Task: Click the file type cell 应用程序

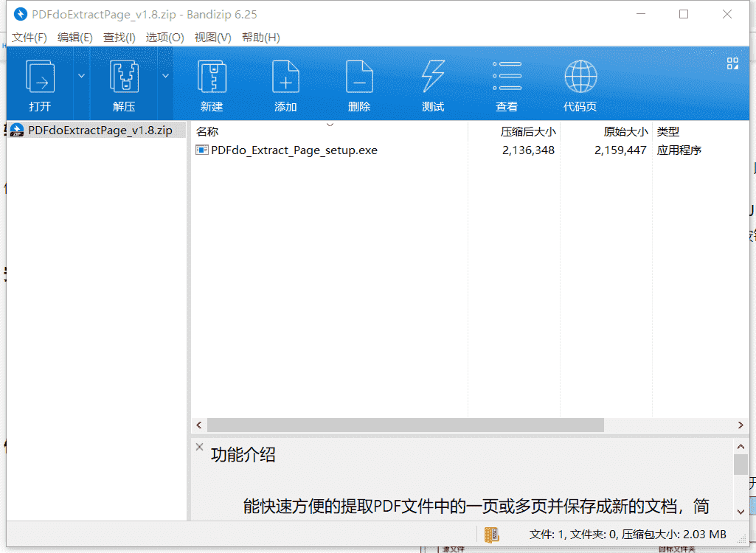Action: [679, 150]
